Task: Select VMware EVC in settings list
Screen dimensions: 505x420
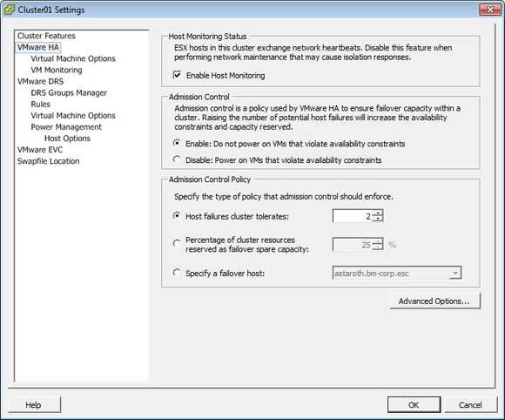Action: click(40, 150)
